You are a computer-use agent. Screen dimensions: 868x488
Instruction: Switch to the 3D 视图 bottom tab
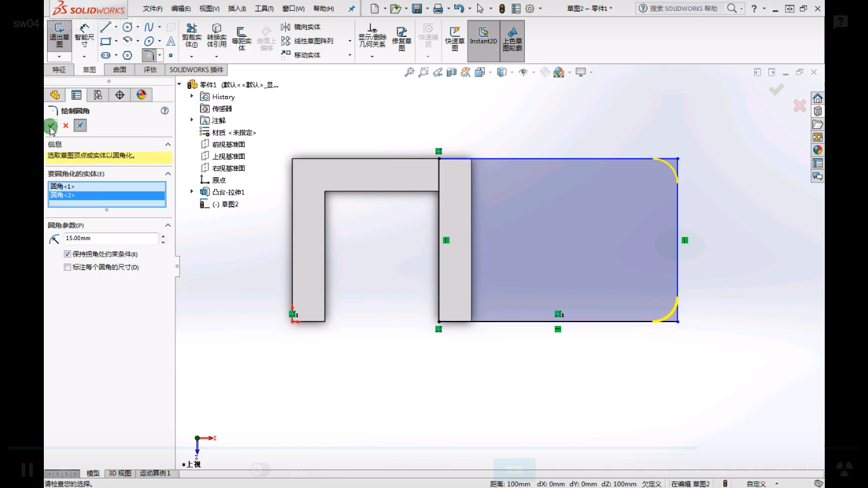click(119, 473)
